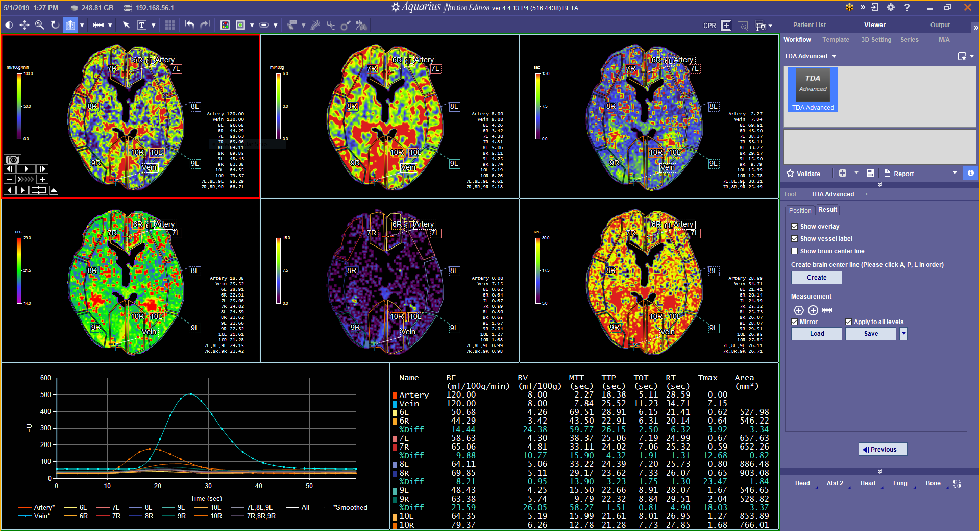Viewport: 980px width, 531px height.
Task: Step to previous frame in cine controls
Action: tap(10, 169)
